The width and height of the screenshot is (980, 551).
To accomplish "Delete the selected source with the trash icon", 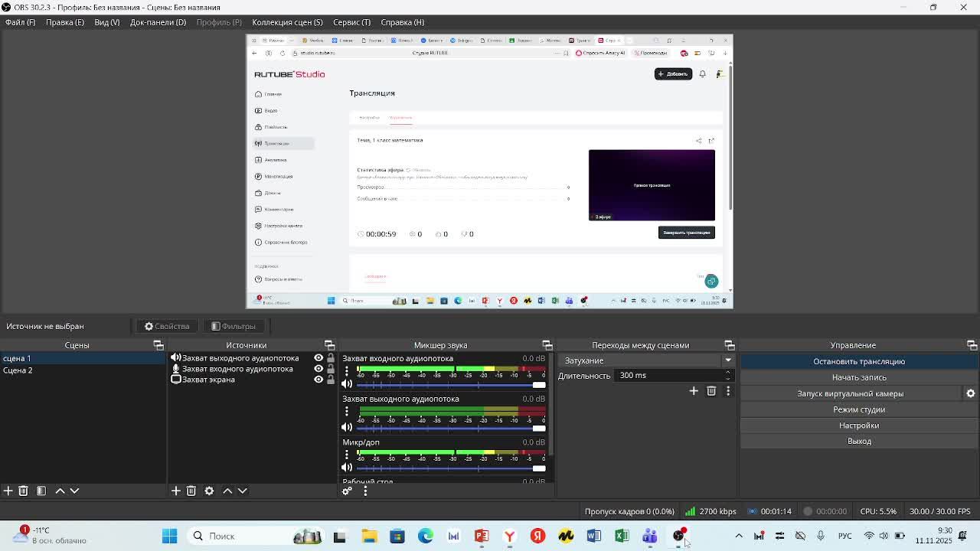I will [x=191, y=491].
